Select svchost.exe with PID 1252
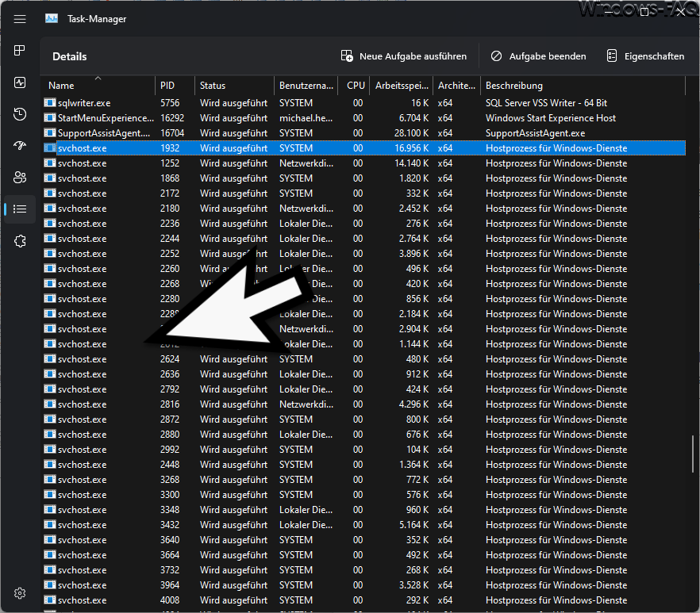This screenshot has height=613, width=700. click(364, 163)
